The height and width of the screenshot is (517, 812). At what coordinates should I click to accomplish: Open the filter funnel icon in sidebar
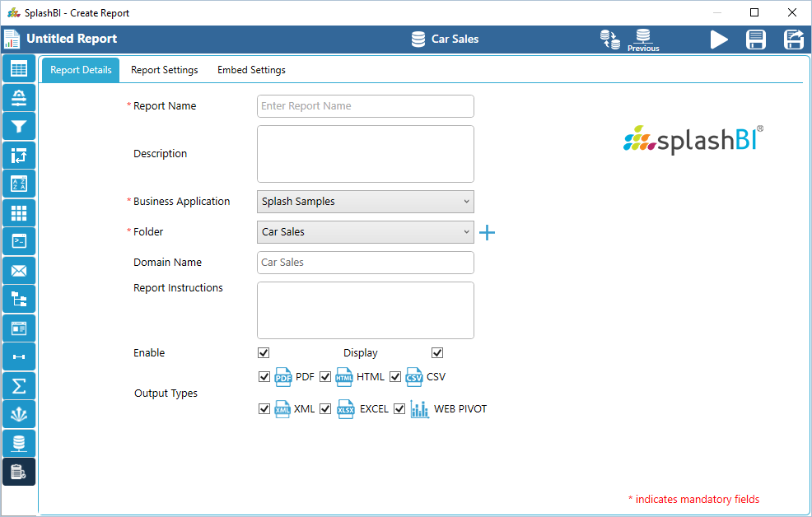click(19, 127)
